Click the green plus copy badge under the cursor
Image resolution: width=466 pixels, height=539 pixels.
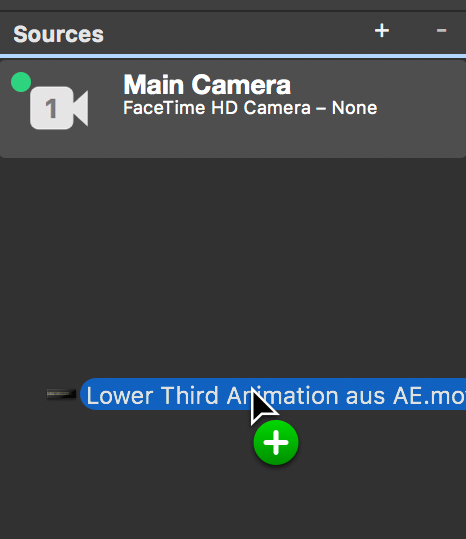(276, 442)
